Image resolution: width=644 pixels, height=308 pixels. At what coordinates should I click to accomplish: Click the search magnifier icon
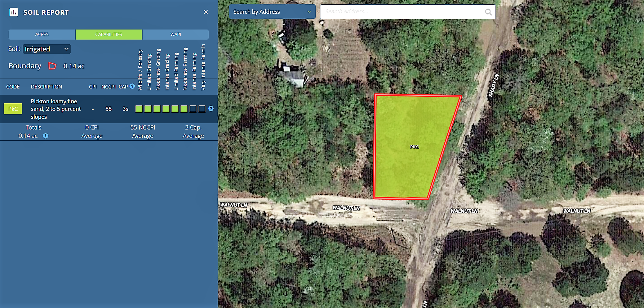(x=488, y=12)
